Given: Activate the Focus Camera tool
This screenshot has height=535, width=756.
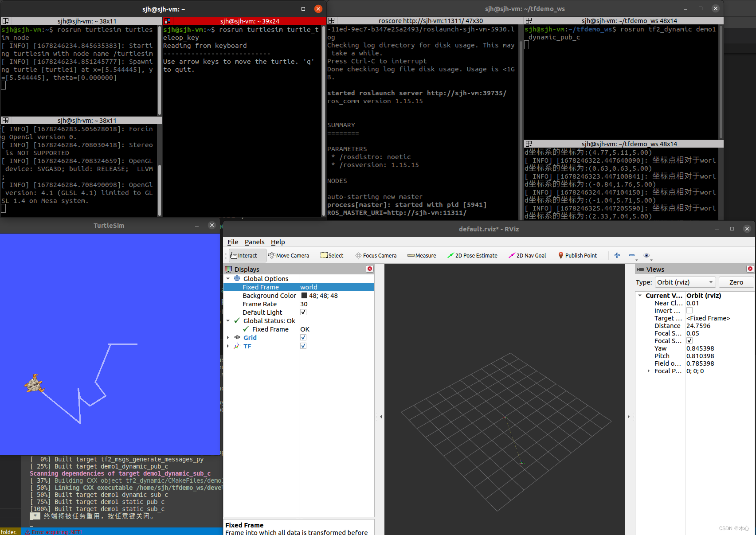Looking at the screenshot, I should [x=376, y=255].
